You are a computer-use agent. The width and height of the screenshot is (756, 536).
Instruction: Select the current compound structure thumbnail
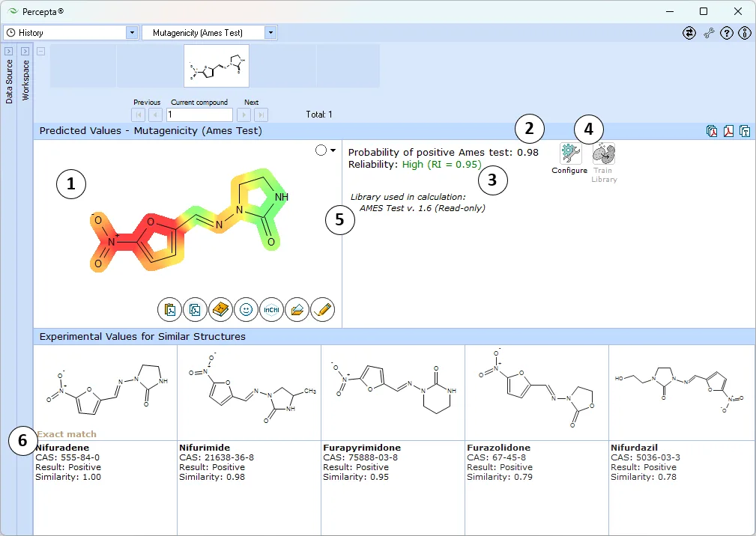(217, 66)
